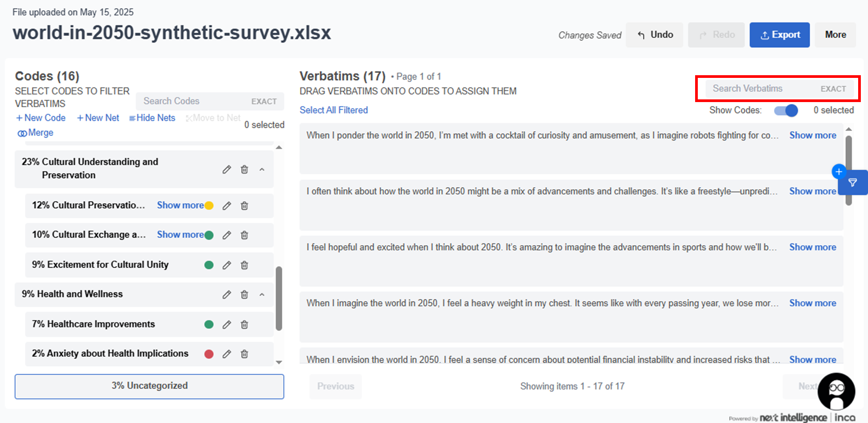
Task: Open the More menu
Action: (835, 35)
